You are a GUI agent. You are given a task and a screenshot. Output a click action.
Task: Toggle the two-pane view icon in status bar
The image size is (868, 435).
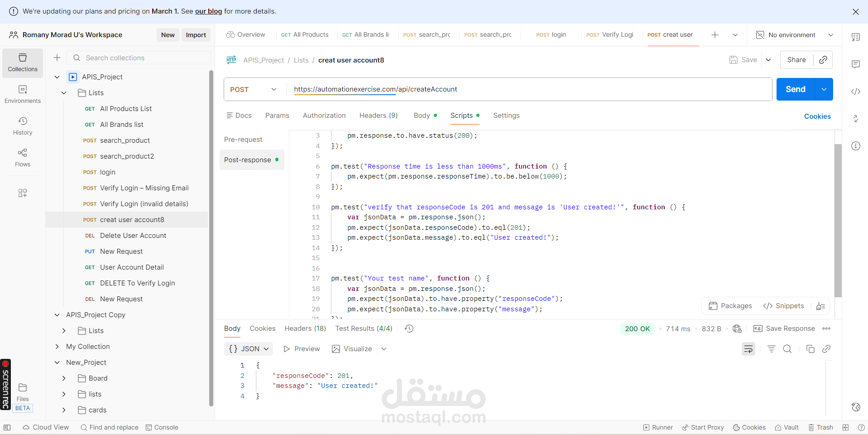(x=845, y=427)
